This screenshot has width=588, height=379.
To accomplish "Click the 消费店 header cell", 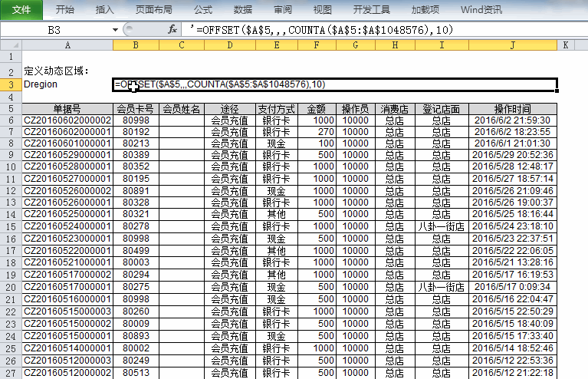I will tap(395, 109).
